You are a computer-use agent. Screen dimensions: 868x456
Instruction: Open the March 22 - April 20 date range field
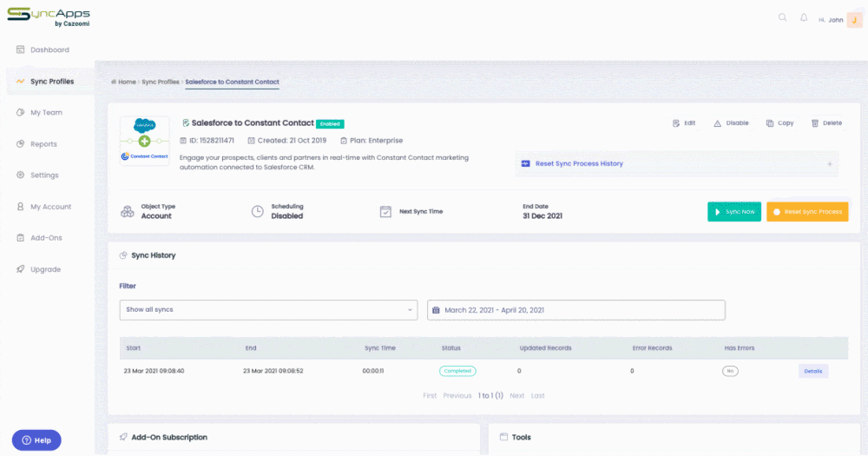(x=576, y=310)
